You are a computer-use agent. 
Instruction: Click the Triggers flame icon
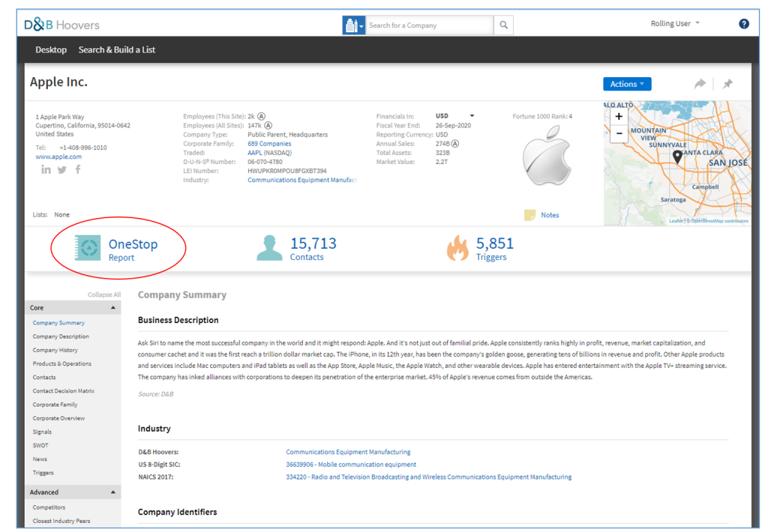457,248
